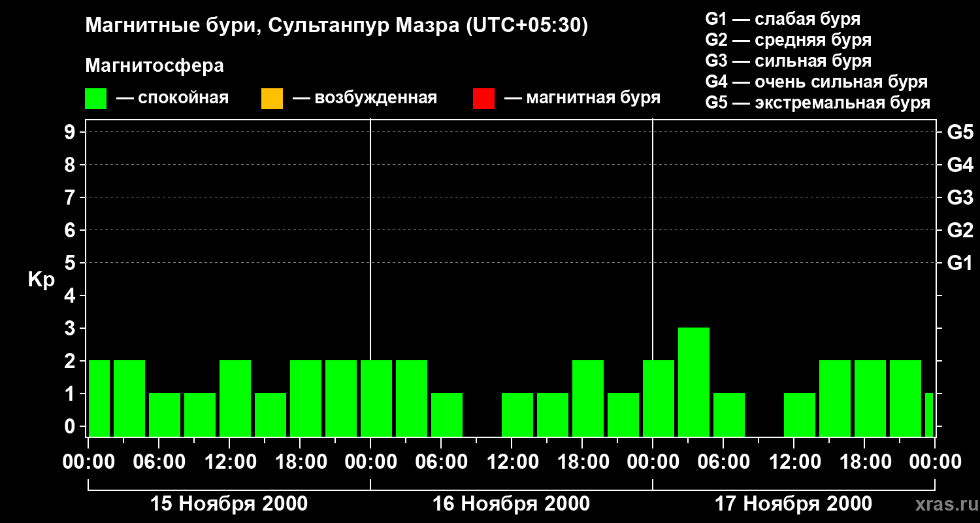Click the right-axis G4 level label
Screen dimensions: 980x523
tap(960, 165)
